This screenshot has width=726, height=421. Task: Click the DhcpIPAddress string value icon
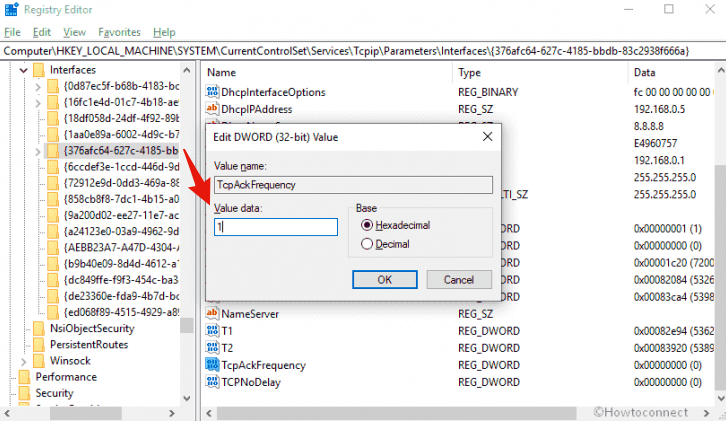[x=212, y=109]
